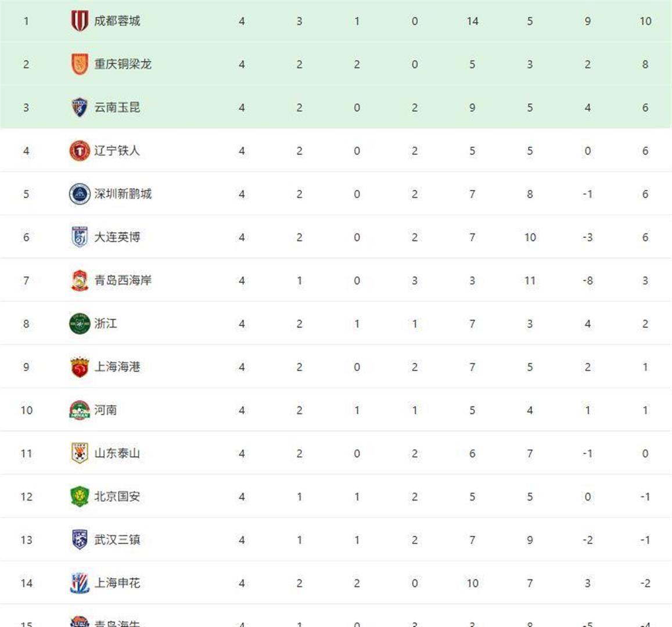Click the 重庆铜梁龙 team crest
This screenshot has height=627, width=672.
click(x=80, y=64)
